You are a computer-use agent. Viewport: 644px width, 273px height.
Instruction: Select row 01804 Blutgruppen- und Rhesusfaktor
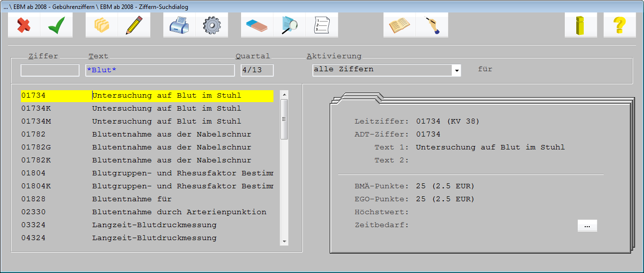147,173
